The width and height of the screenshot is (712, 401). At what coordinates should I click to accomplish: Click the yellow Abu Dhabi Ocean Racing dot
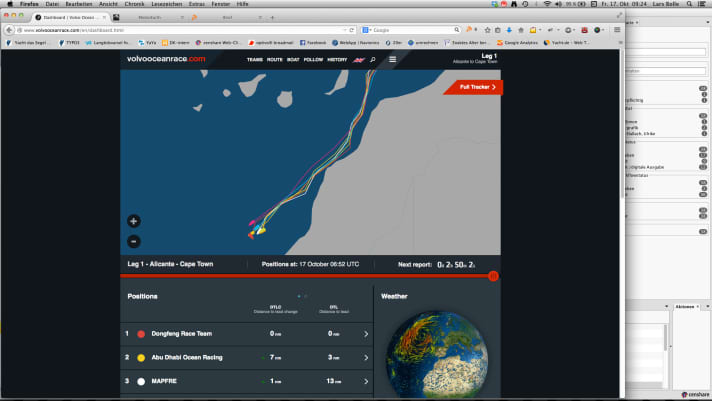point(141,357)
